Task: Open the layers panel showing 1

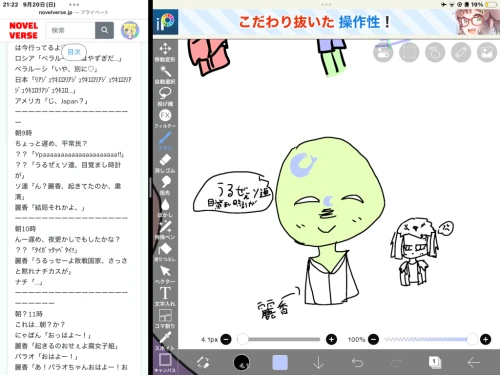Action: click(435, 362)
